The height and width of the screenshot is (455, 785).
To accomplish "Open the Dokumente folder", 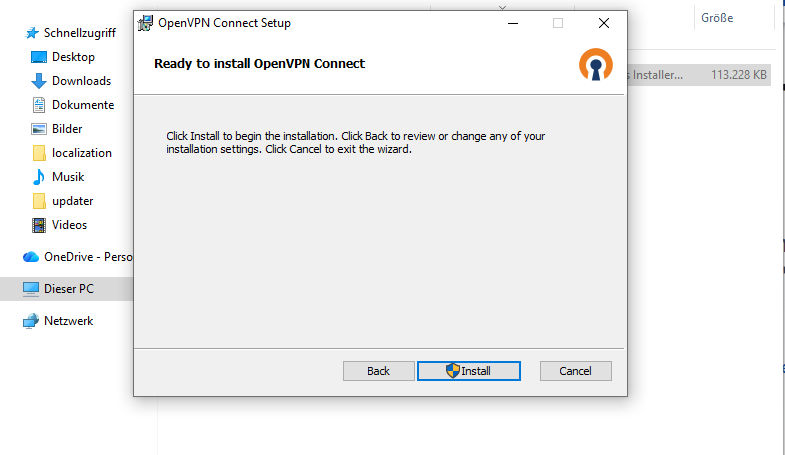I will (x=82, y=105).
